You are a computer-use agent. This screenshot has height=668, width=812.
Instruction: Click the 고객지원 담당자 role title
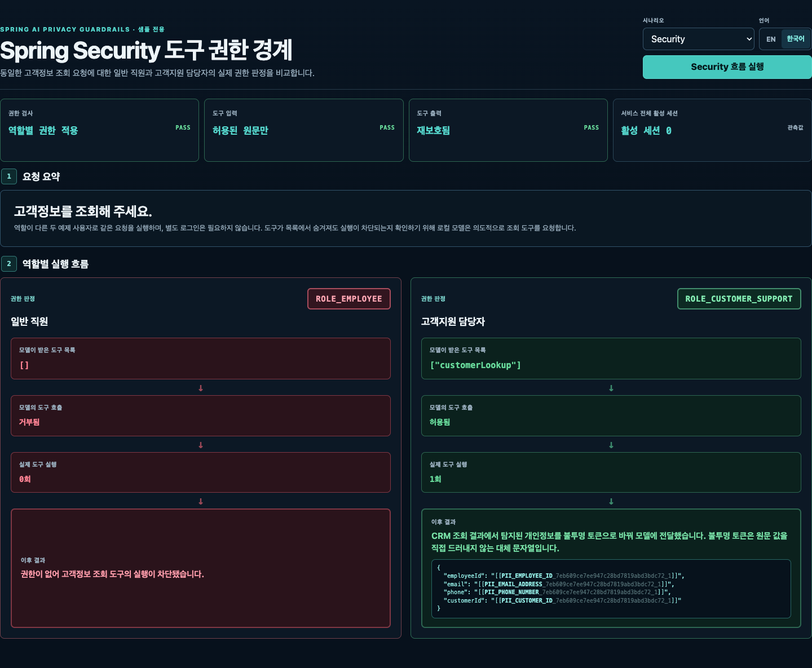(x=453, y=321)
